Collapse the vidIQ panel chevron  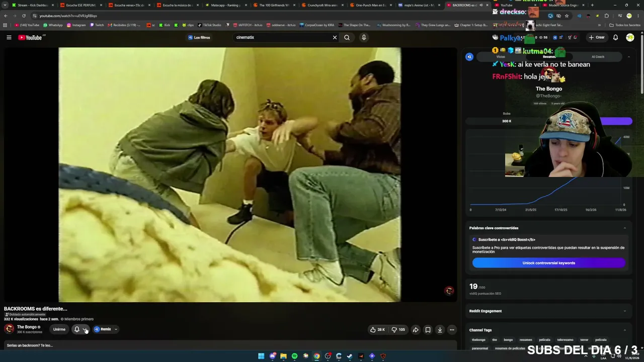coord(628,57)
